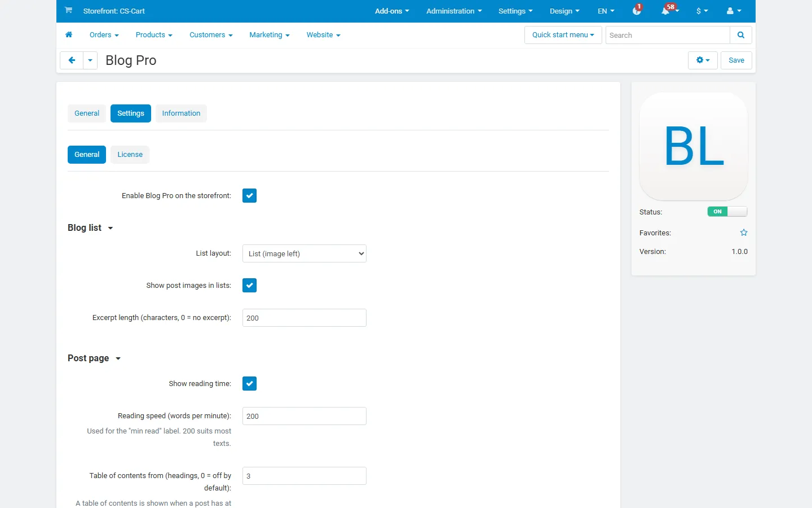Open the icon badged with 1
This screenshot has width=812, height=508.
click(x=637, y=10)
